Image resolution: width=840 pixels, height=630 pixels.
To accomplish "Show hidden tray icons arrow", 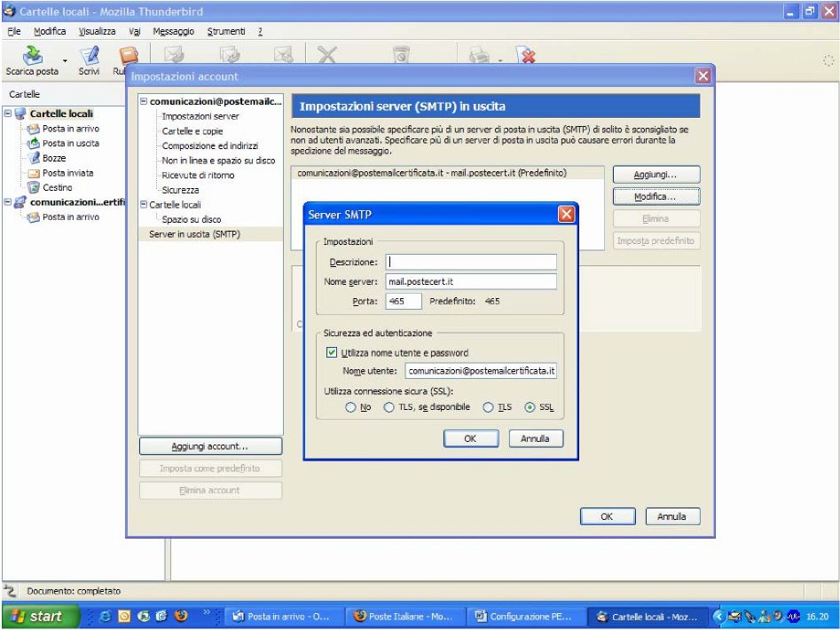I will [x=718, y=617].
